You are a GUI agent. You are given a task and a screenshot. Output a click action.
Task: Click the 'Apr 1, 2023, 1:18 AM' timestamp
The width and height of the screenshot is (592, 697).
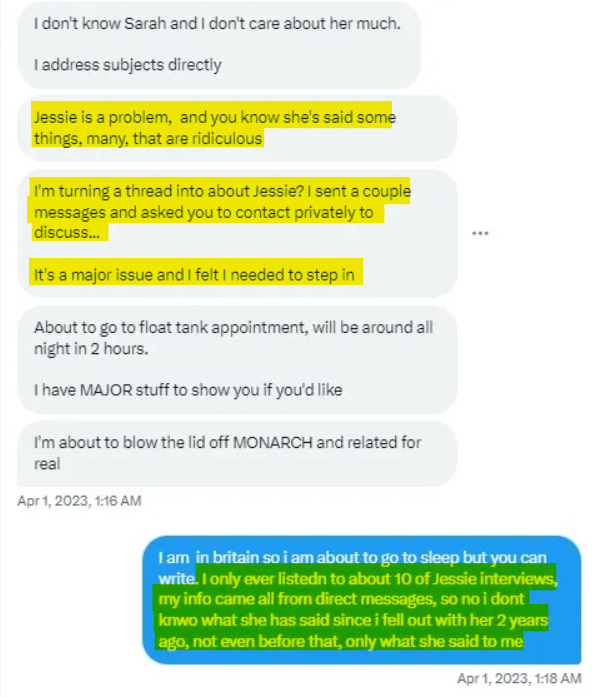point(519,678)
